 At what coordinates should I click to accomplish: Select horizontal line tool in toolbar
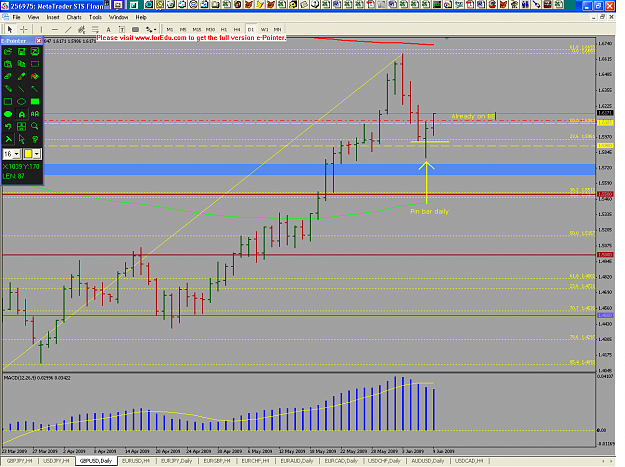point(55,29)
